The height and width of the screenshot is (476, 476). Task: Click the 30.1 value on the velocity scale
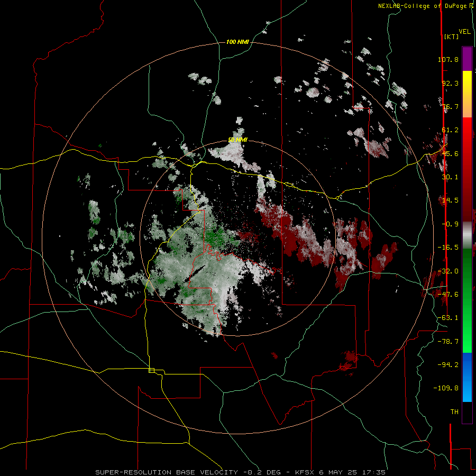(x=450, y=177)
